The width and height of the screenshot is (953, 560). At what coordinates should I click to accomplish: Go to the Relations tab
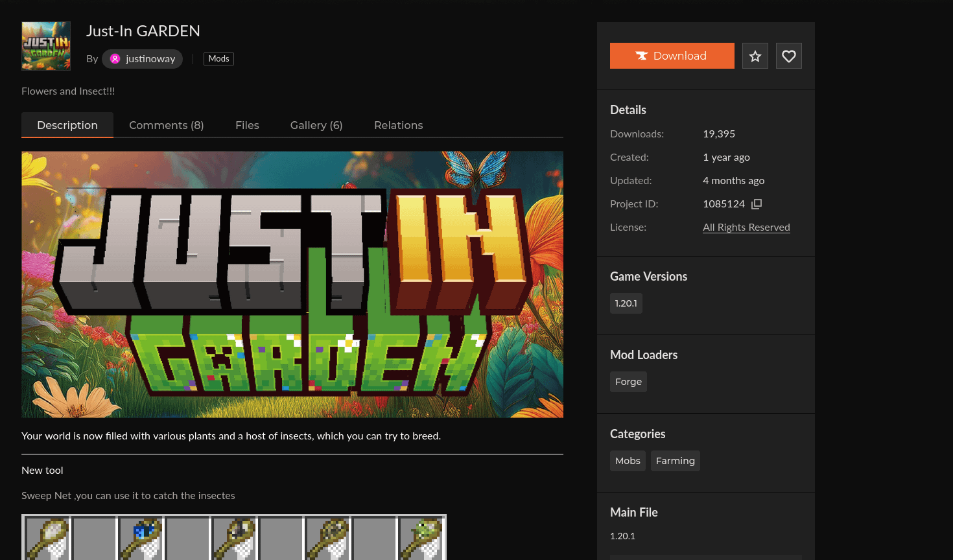(x=398, y=125)
